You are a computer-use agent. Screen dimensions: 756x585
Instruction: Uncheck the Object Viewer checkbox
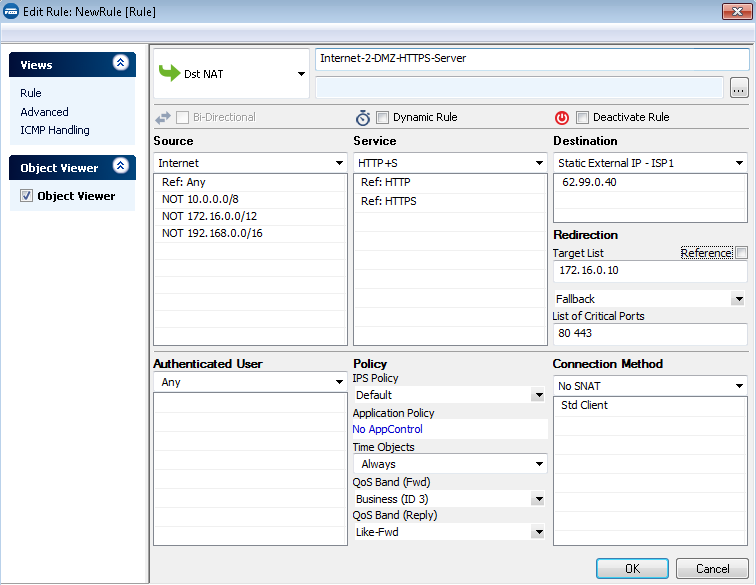[x=27, y=195]
